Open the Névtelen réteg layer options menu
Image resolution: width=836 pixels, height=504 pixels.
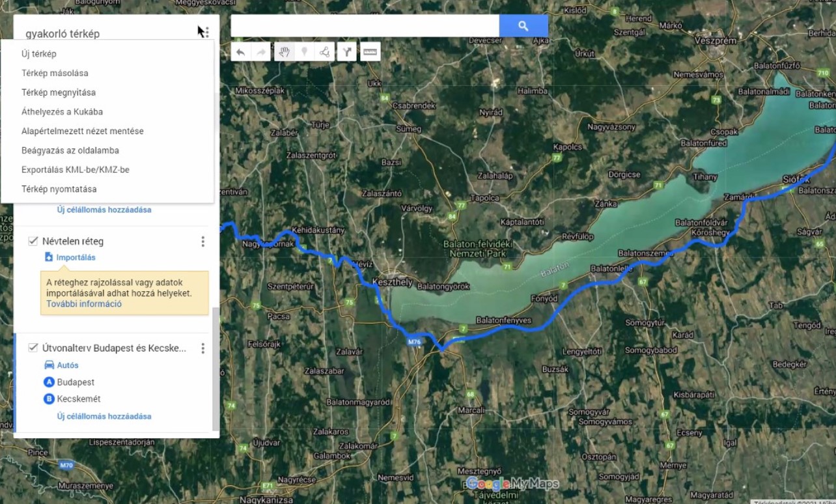(202, 242)
